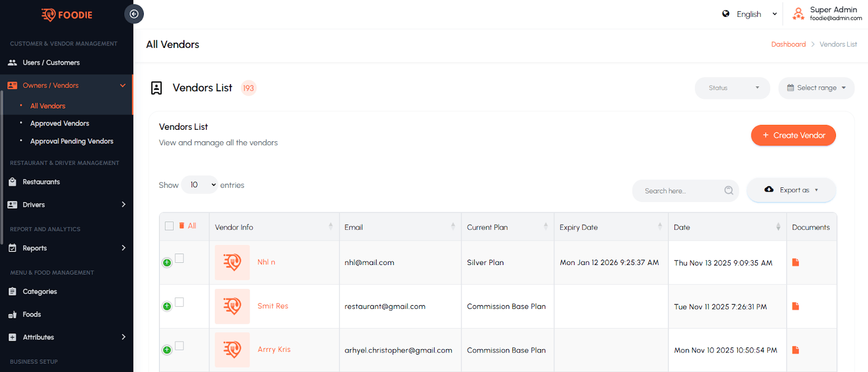Collapse sidebar with the back arrow button
This screenshot has width=868, height=372.
click(x=134, y=14)
